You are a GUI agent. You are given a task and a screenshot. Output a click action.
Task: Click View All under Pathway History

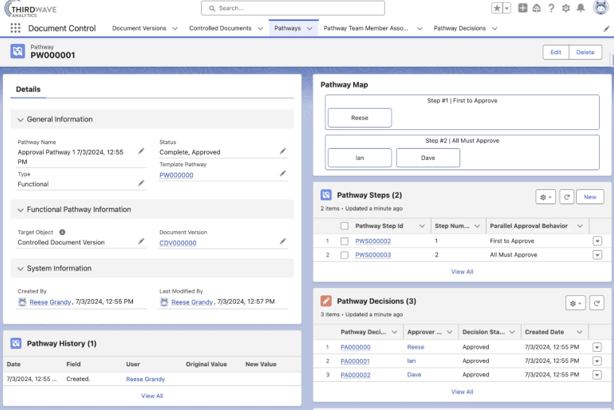(x=152, y=396)
